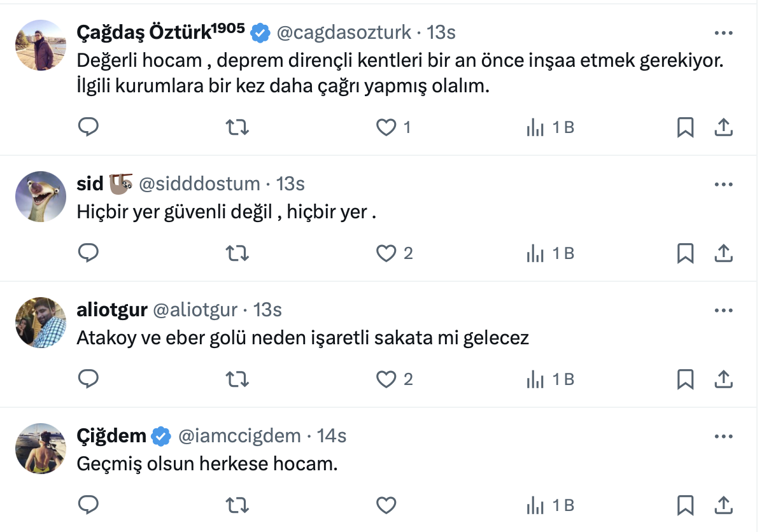This screenshot has height=532, width=764.
Task: Click Çiğdem's avatar image
Action: pos(41,448)
